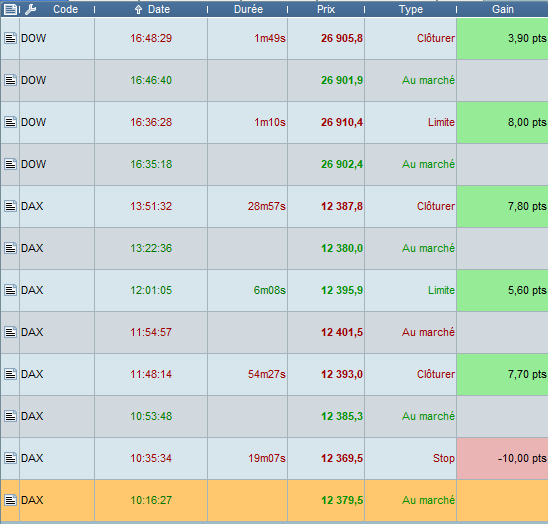
Task: Click duration 54m27s
Action: (267, 374)
